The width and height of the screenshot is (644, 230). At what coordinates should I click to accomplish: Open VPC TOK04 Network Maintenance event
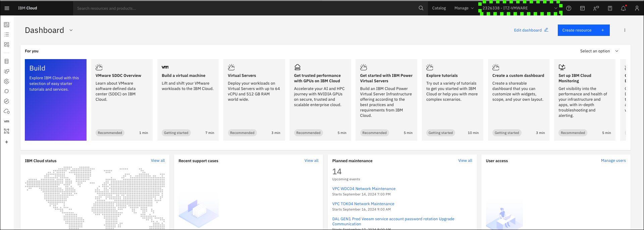click(x=363, y=204)
